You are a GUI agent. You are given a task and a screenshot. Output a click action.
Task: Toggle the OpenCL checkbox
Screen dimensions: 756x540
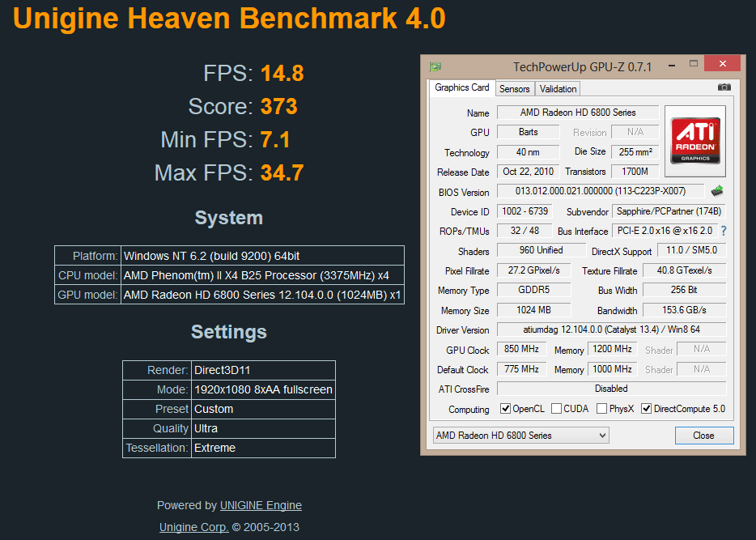[x=505, y=408]
